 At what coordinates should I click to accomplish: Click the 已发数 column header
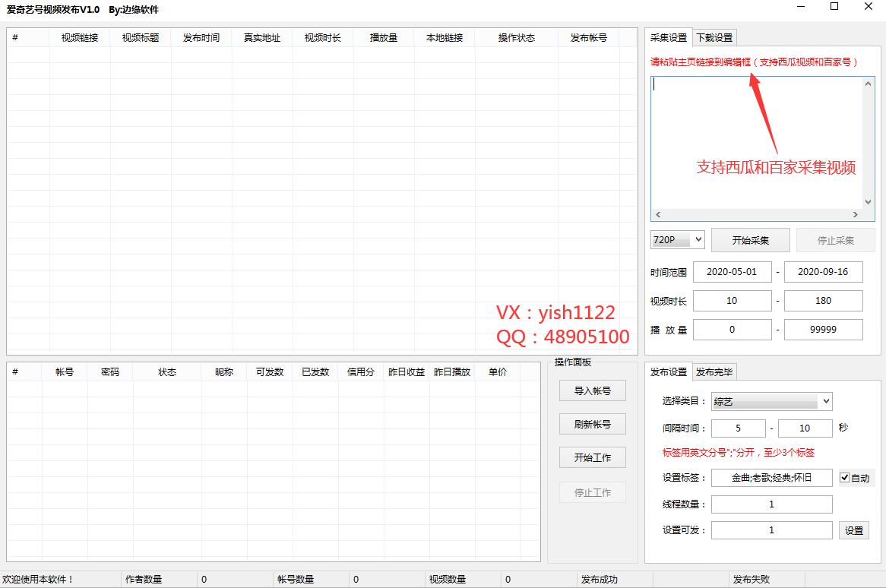click(x=315, y=371)
